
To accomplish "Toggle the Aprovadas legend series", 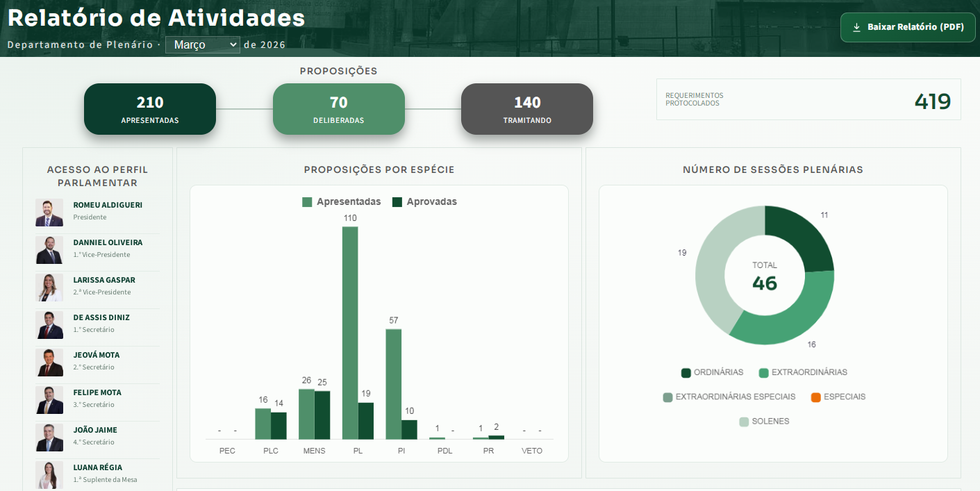I will point(424,202).
